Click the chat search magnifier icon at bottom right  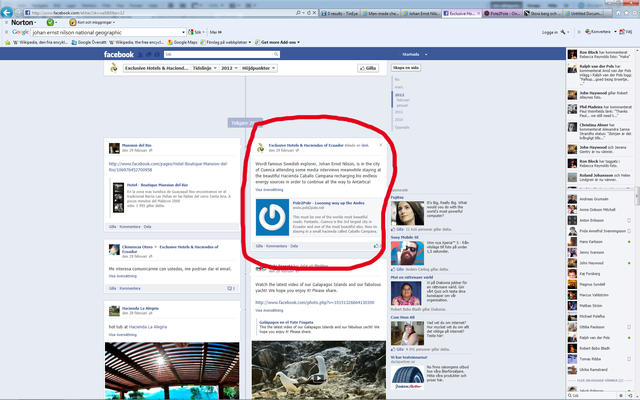tap(570, 396)
